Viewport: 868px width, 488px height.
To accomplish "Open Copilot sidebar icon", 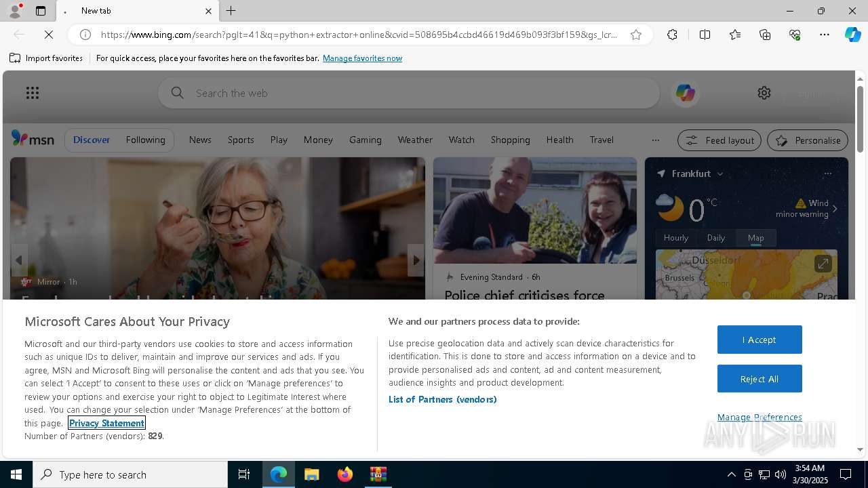I will (x=852, y=35).
